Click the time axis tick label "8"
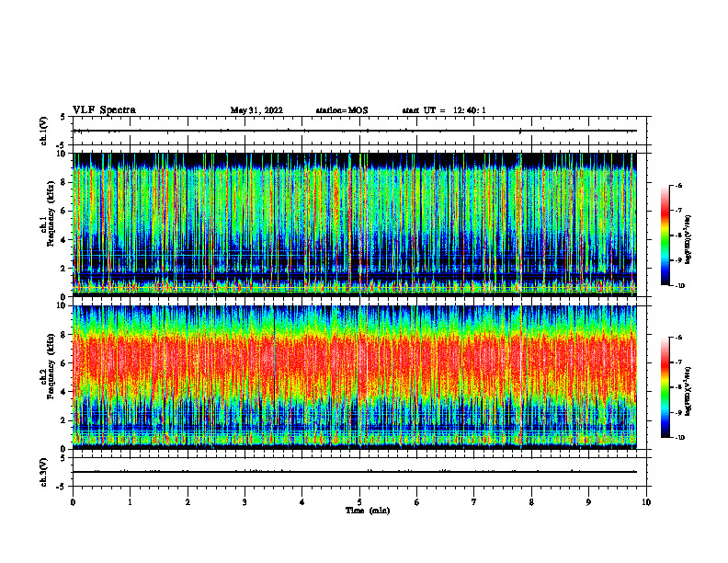 point(531,502)
